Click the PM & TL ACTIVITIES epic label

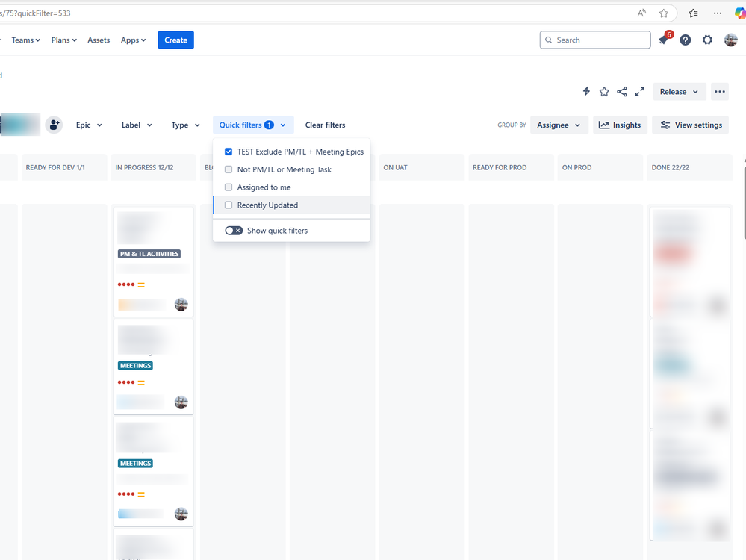pyautogui.click(x=149, y=254)
